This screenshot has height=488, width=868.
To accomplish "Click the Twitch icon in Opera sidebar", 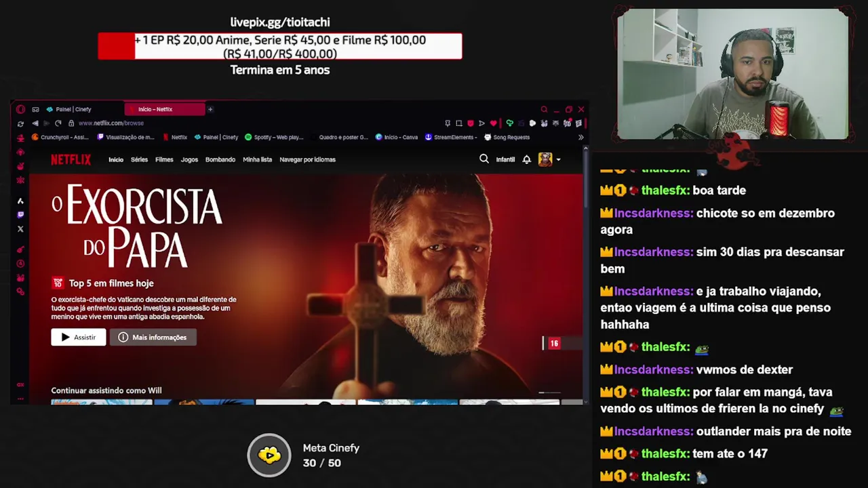I will click(x=20, y=215).
